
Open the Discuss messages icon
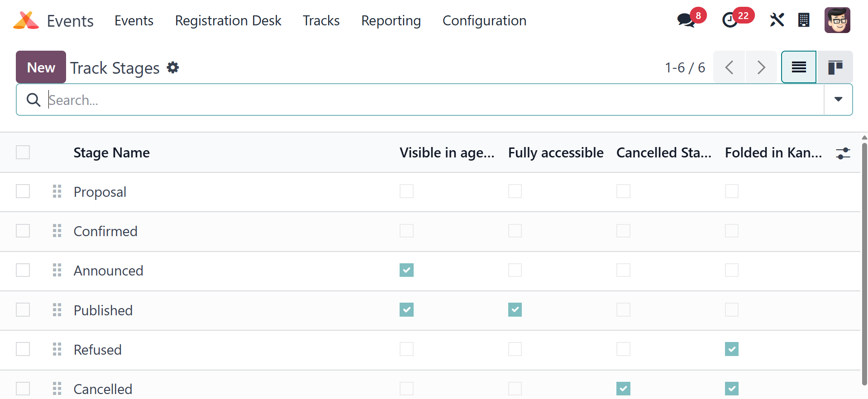(687, 20)
